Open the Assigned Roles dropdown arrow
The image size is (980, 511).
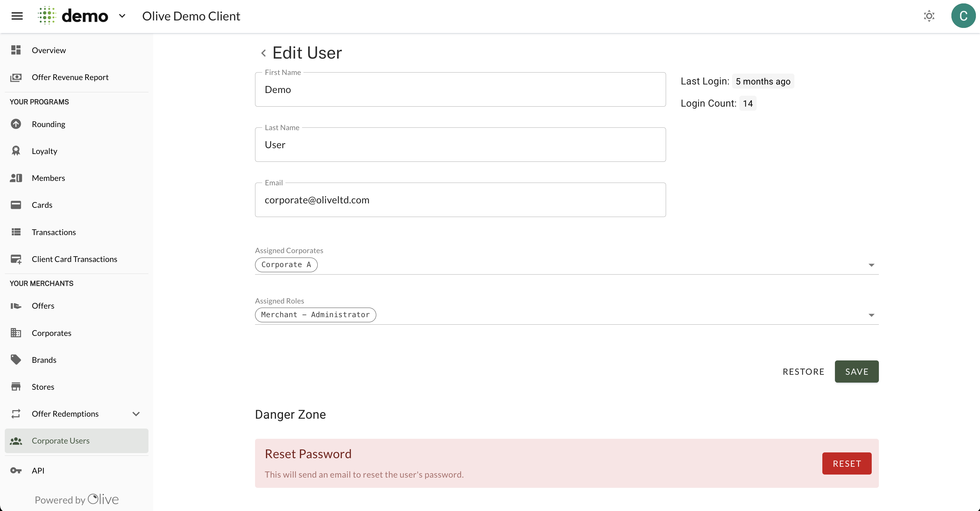tap(871, 315)
